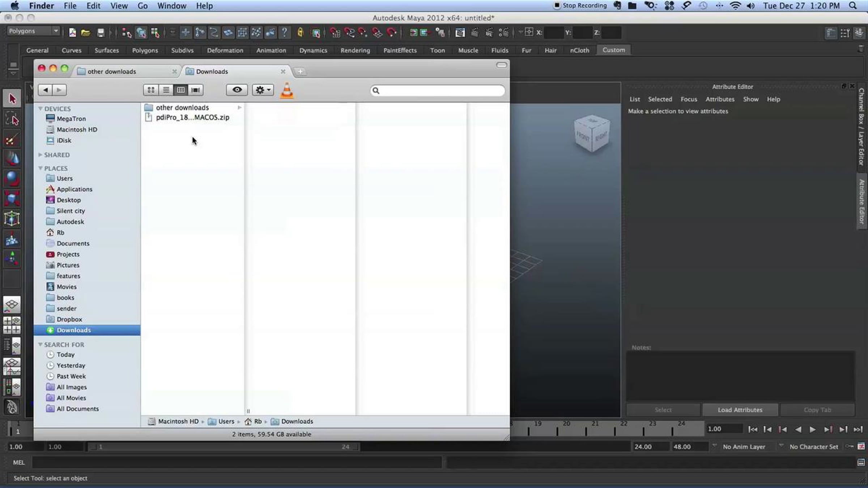Click the Open Scene folder icon
Viewport: 868px width, 488px height.
pyautogui.click(x=86, y=33)
